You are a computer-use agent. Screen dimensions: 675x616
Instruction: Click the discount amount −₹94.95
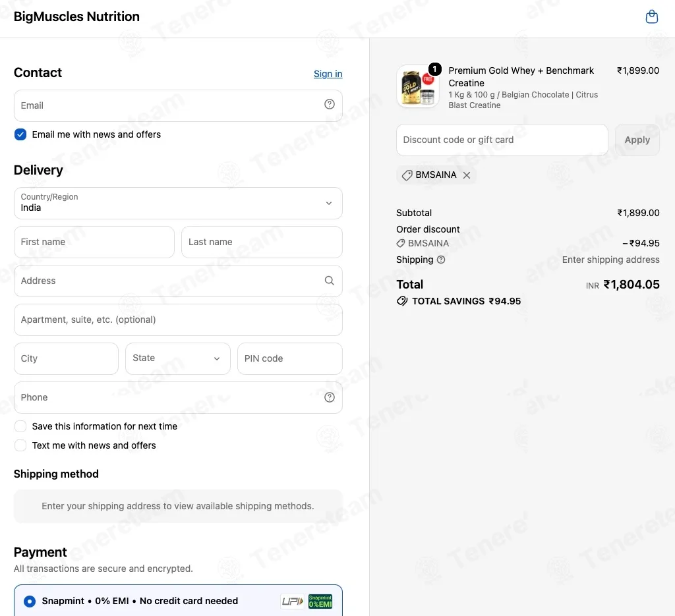641,244
